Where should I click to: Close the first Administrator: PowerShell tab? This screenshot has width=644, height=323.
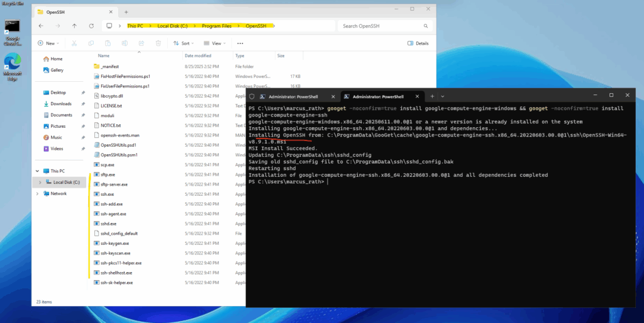pos(333,96)
